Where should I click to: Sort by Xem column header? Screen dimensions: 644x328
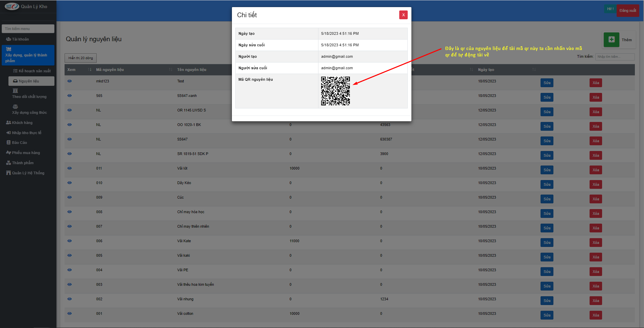(x=79, y=70)
